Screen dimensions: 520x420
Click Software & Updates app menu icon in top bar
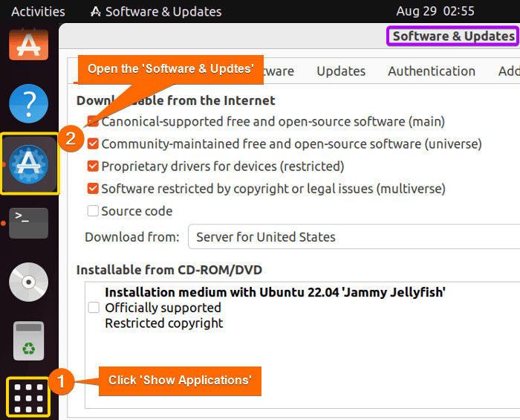[x=96, y=12]
